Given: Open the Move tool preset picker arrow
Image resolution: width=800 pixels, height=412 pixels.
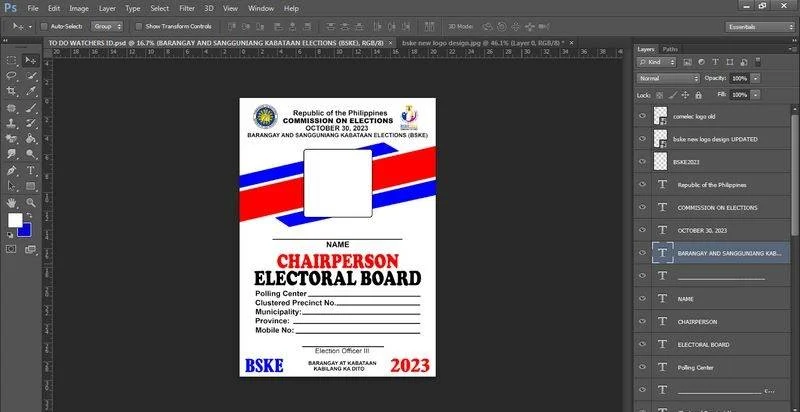Looking at the screenshot, I should 30,27.
